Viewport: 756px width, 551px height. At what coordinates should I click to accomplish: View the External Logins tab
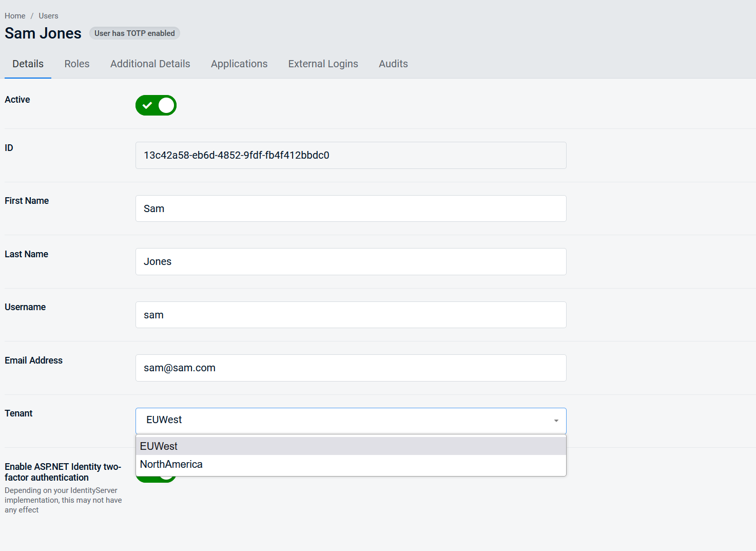323,64
